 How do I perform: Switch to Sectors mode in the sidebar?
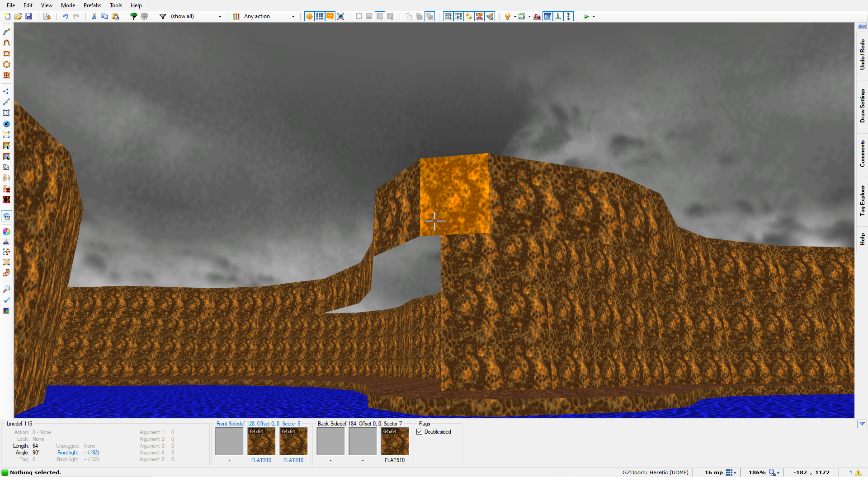(6, 113)
